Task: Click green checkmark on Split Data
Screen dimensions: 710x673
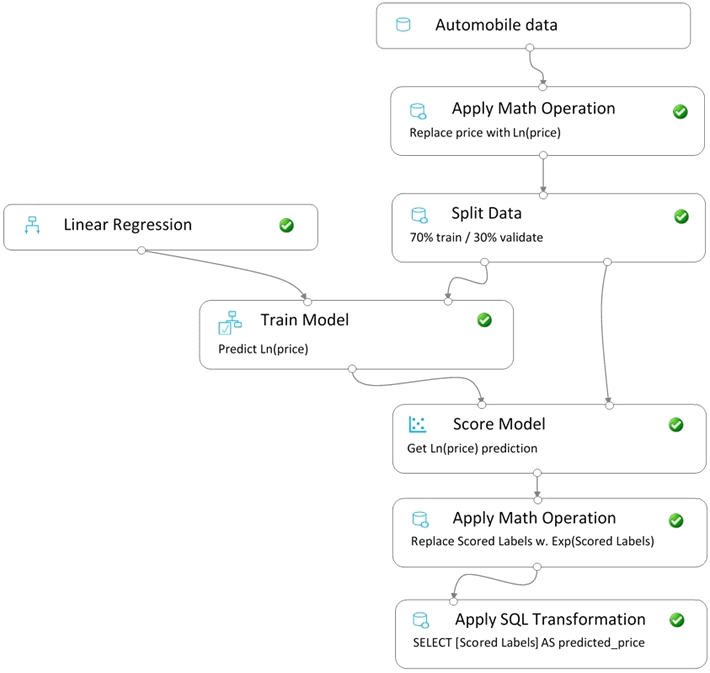Action: (x=681, y=216)
